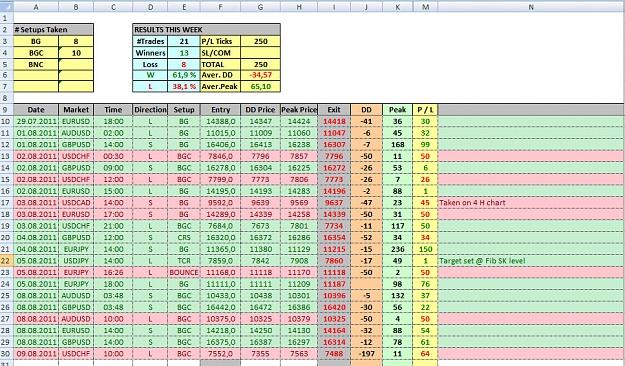Click the time cell 00:30

click(113, 156)
